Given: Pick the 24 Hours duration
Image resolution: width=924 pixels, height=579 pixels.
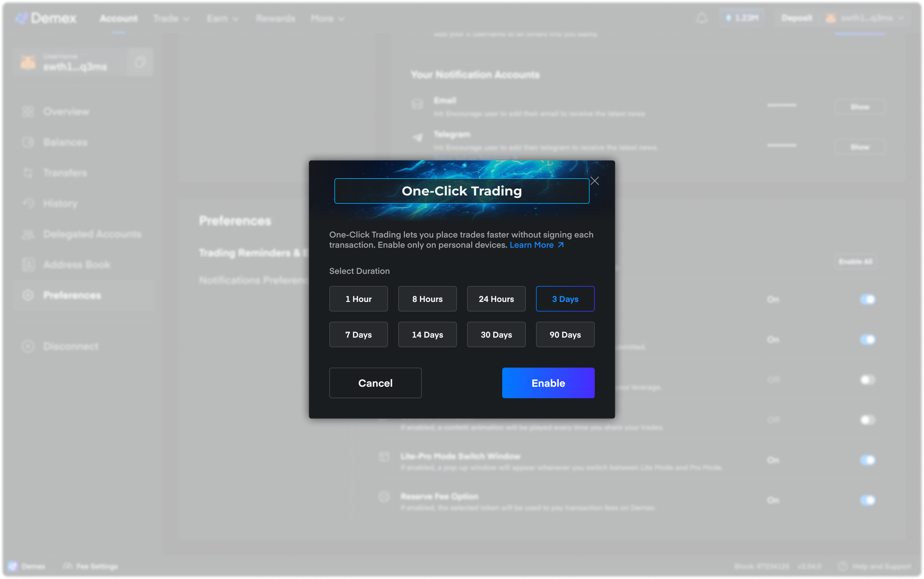Looking at the screenshot, I should pos(496,299).
